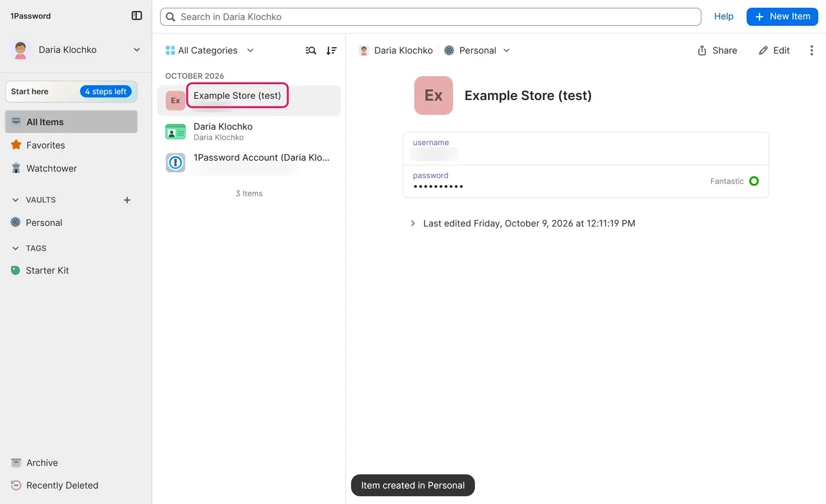Select the Example Store (test) list item
Image resolution: width=826 pixels, height=504 pixels.
tap(249, 101)
